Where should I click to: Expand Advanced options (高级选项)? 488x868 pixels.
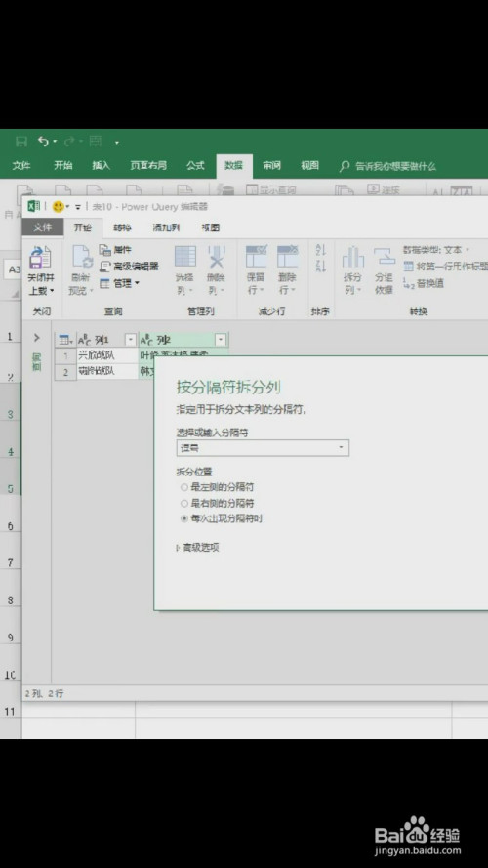tap(198, 548)
